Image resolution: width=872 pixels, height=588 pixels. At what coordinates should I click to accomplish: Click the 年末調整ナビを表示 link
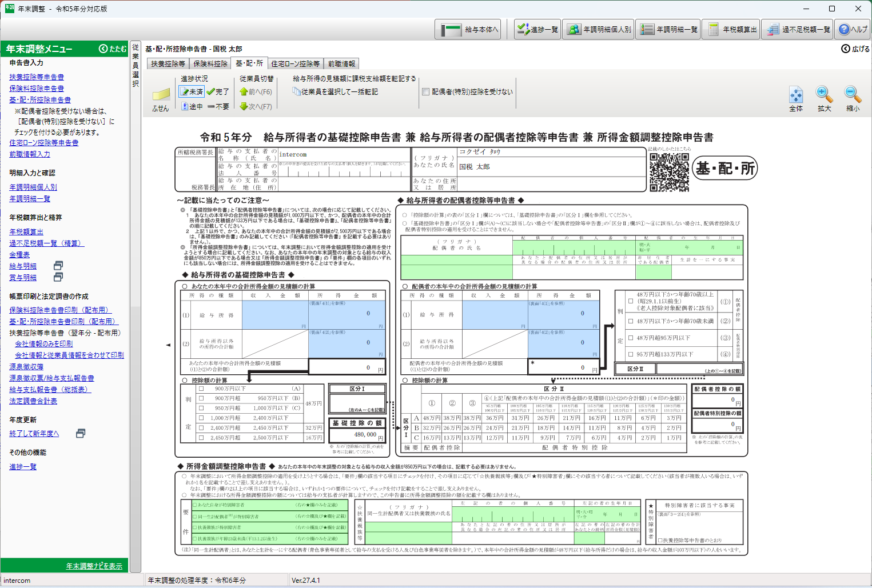point(94,566)
